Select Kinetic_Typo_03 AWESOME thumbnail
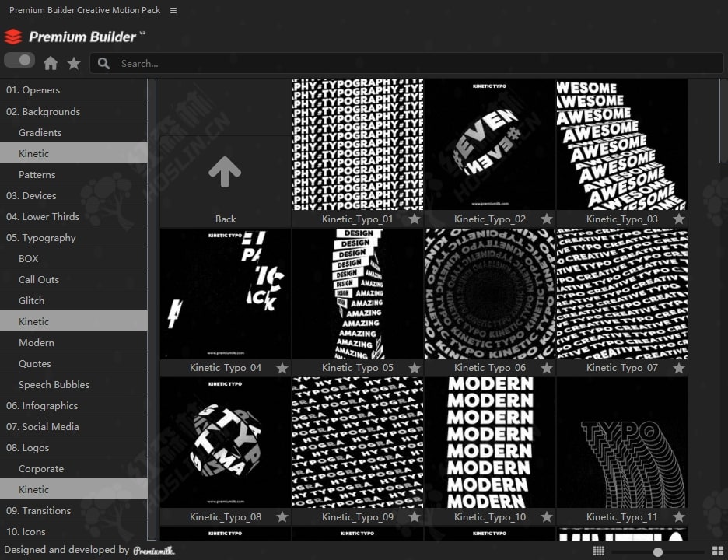The image size is (728, 560). click(622, 145)
